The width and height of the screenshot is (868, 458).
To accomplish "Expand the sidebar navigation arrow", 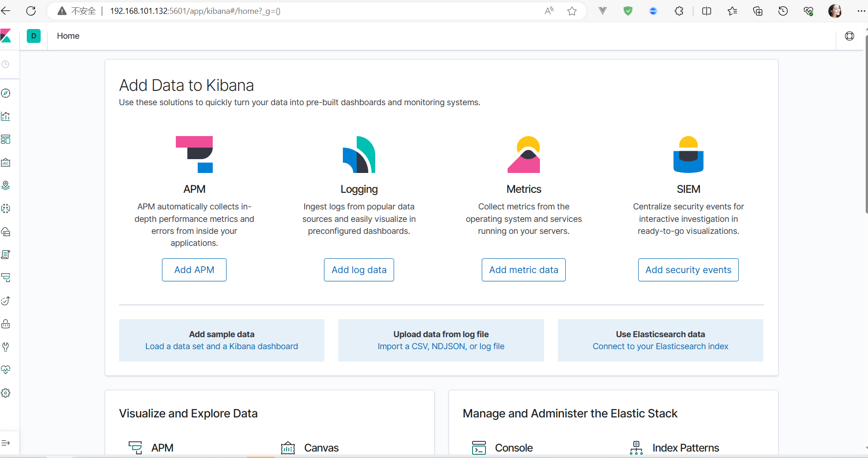I will (6, 443).
